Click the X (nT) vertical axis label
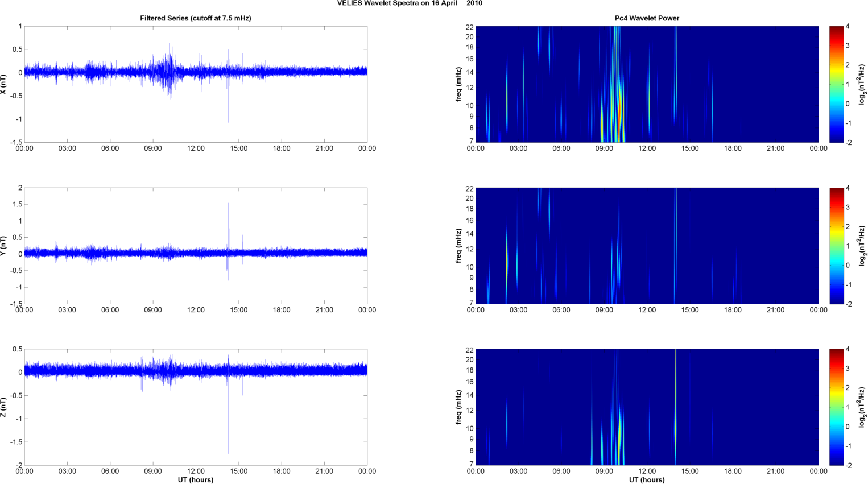The height and width of the screenshot is (484, 868). (3, 84)
